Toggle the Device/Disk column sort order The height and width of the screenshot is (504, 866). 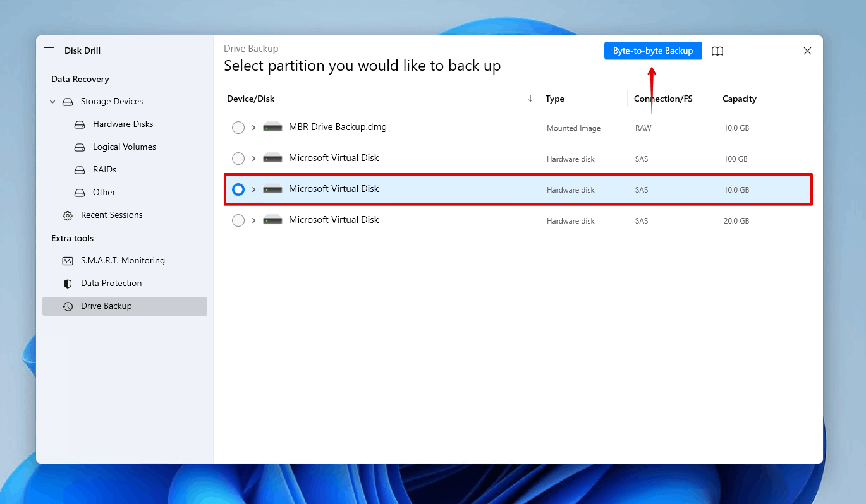click(530, 99)
